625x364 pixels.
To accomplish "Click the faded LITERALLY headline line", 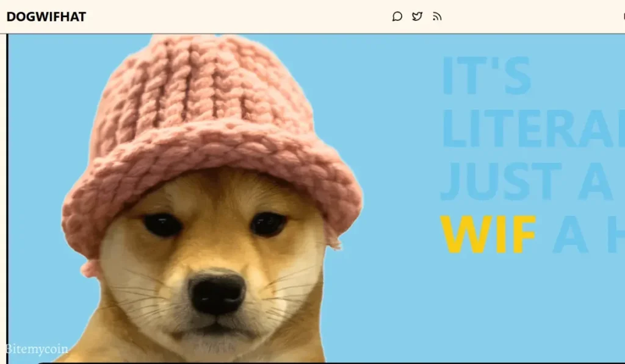I will (532, 129).
